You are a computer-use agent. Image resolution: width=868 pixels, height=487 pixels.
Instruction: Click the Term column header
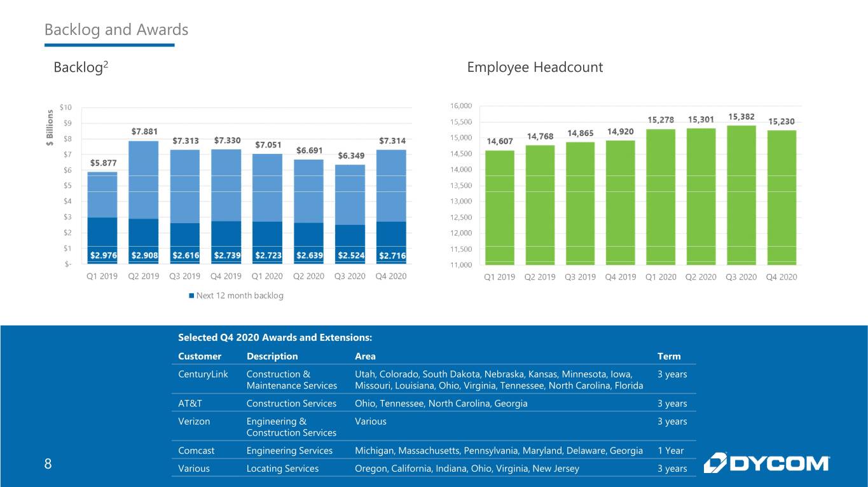tap(669, 356)
